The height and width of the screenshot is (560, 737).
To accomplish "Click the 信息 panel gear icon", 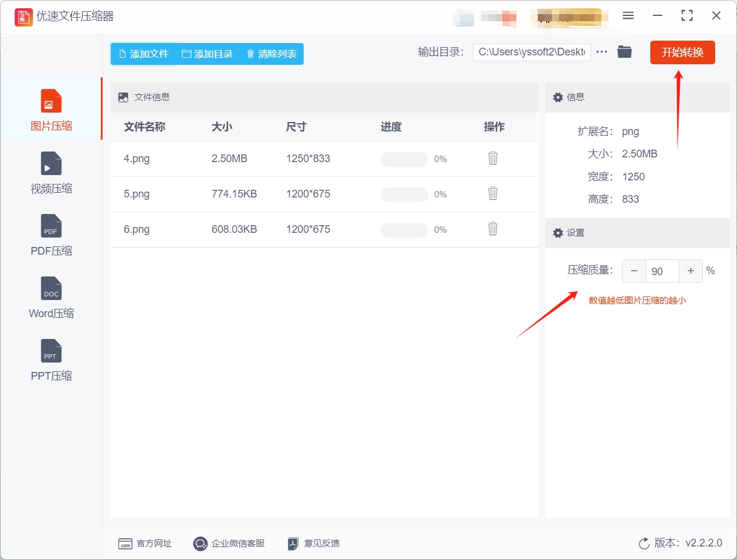I will coord(558,97).
